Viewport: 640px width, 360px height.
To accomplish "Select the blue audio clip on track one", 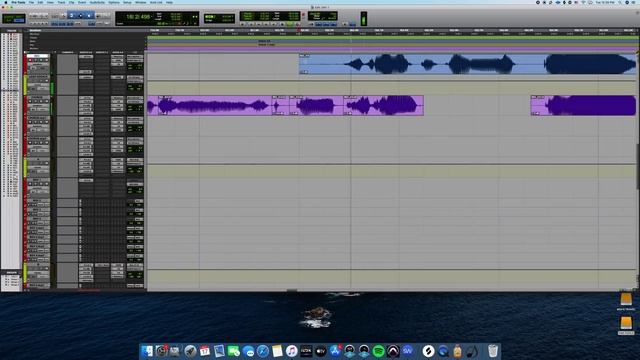I will coord(467,64).
